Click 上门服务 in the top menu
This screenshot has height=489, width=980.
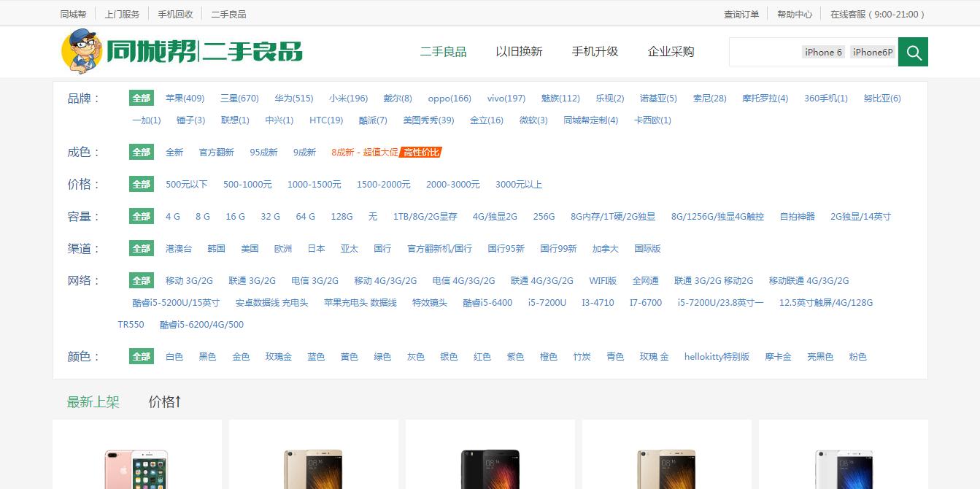(127, 12)
